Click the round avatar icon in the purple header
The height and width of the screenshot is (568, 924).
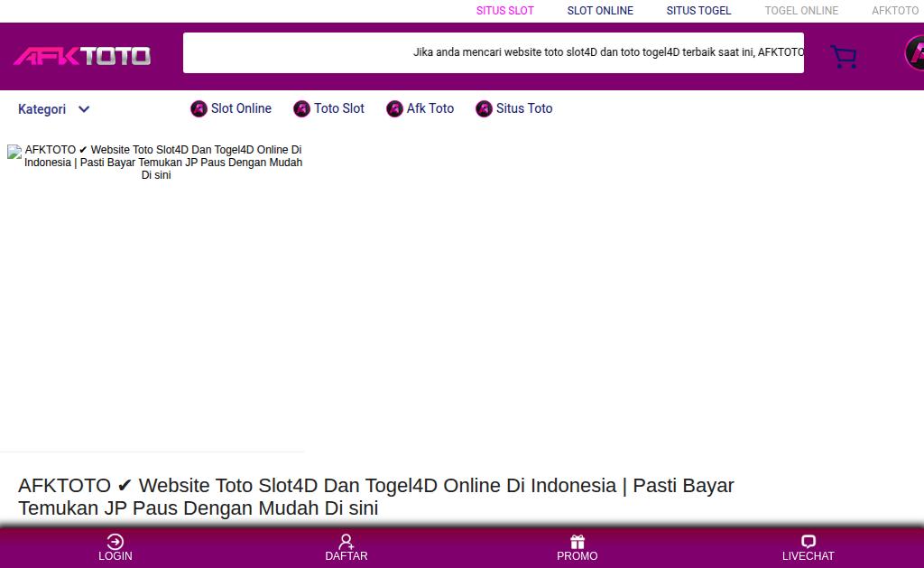915,53
